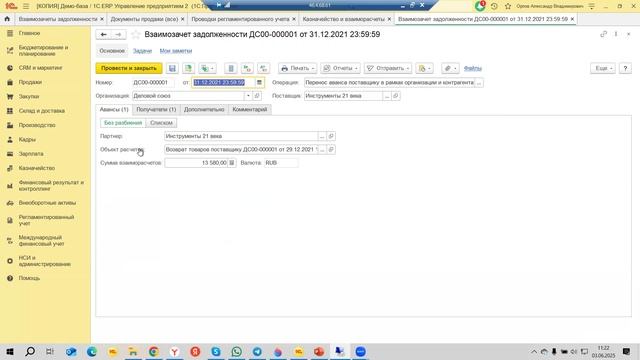Click the document number field
Screen dimensions: 640x360
153,82
